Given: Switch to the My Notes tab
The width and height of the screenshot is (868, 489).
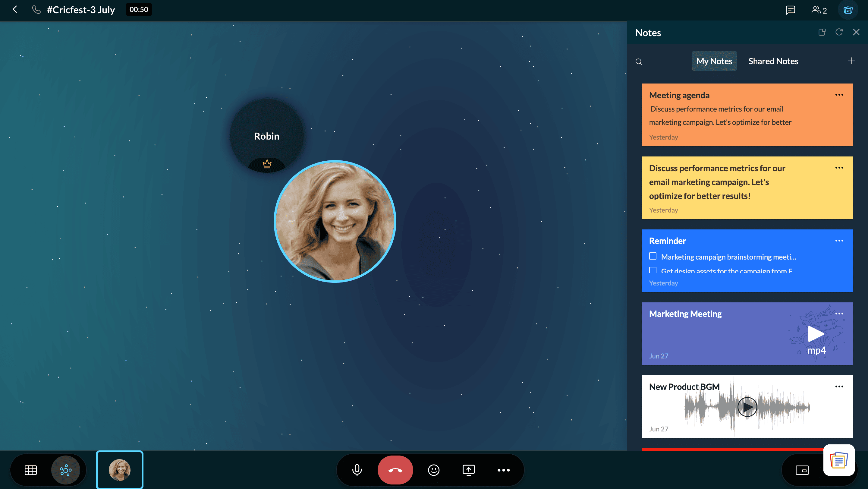Looking at the screenshot, I should point(714,61).
